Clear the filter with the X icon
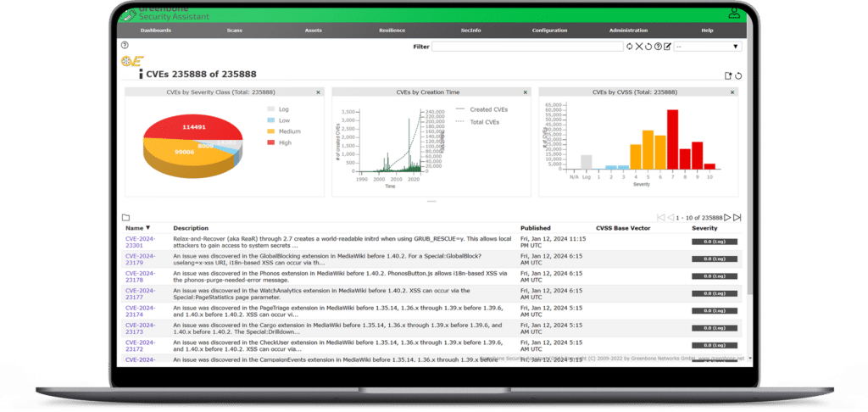This screenshot has height=412, width=868. (639, 47)
